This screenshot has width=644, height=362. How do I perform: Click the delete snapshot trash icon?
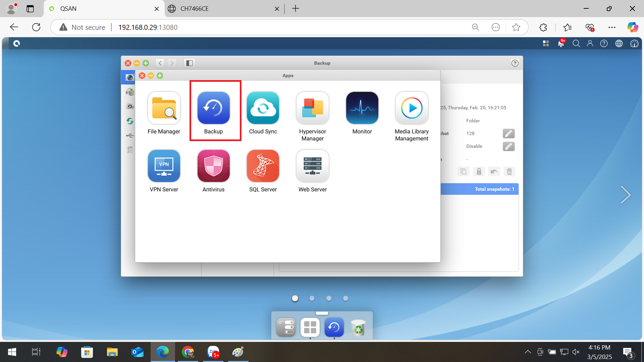509,172
